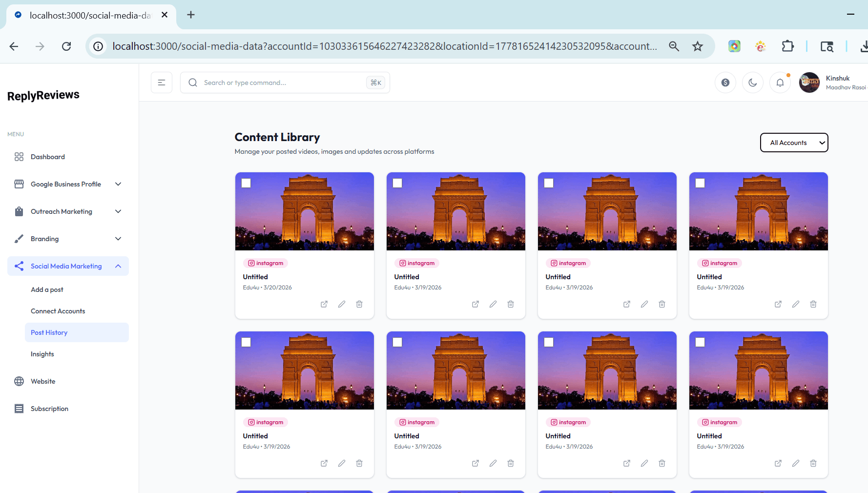The image size is (868, 493).
Task: Delete the second post in second row
Action: tap(511, 463)
